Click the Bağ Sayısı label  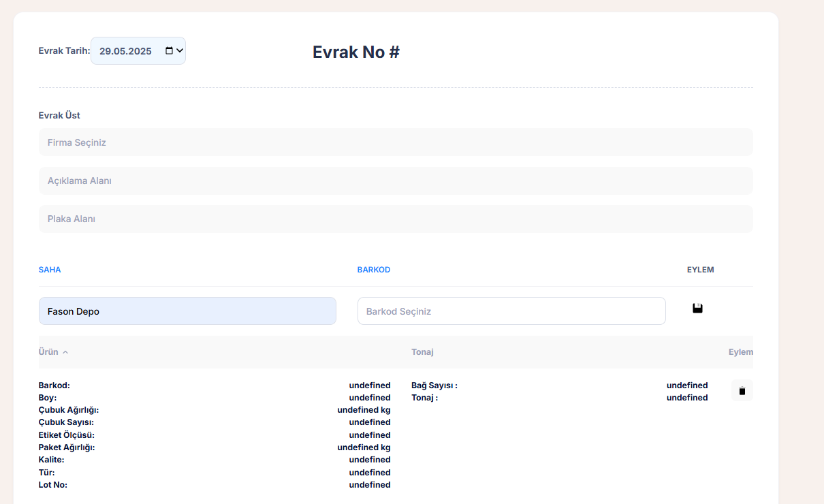434,385
